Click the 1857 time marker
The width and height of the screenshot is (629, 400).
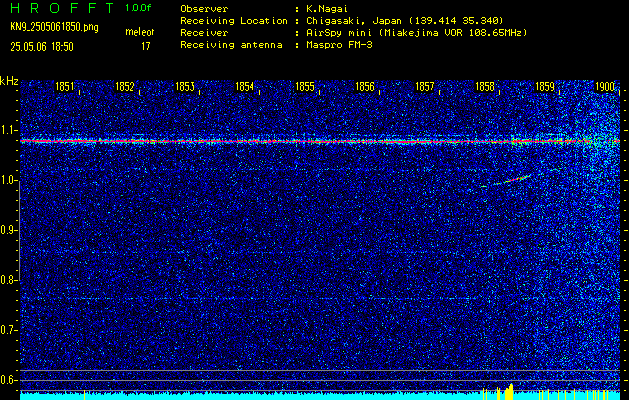pos(425,87)
